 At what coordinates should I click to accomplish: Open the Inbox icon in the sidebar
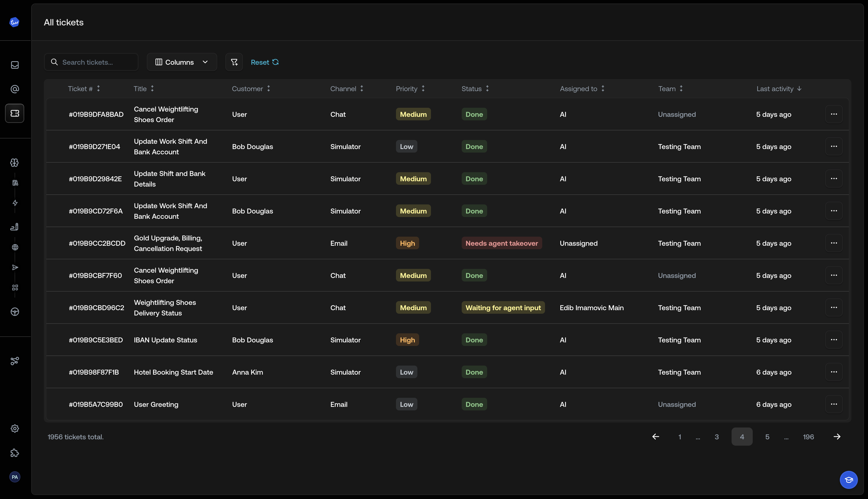14,65
